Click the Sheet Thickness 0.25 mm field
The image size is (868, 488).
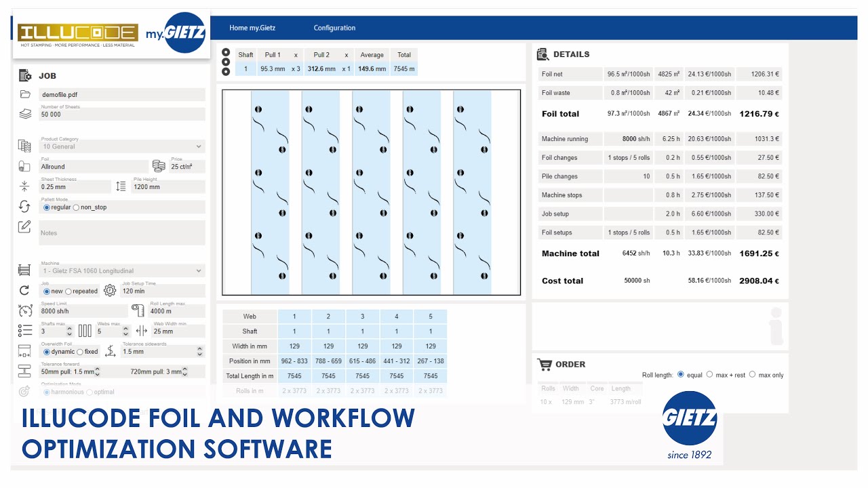coord(75,186)
